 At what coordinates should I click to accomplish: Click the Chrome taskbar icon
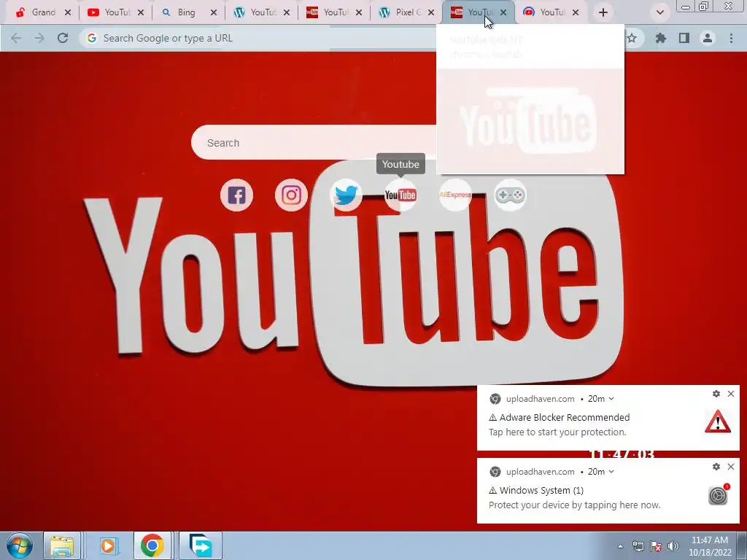(152, 545)
